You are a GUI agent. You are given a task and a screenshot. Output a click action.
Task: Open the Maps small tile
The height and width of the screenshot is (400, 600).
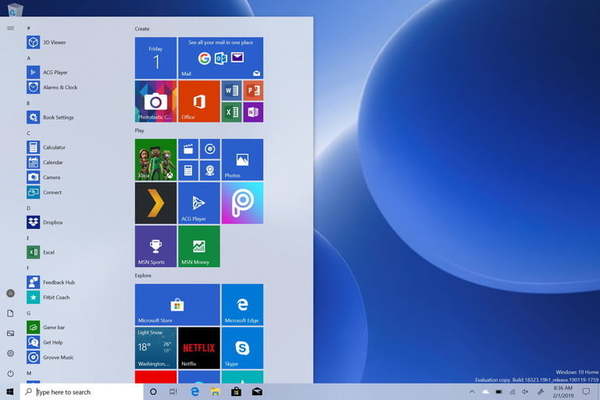tap(210, 170)
